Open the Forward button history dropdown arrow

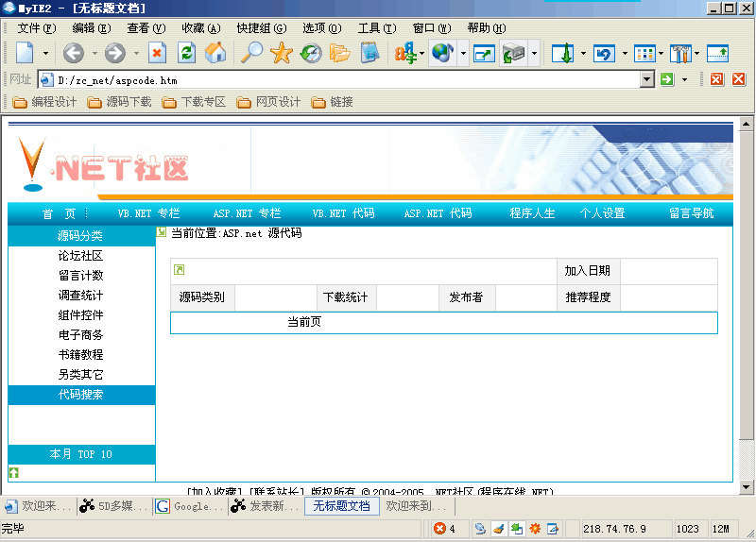click(x=136, y=54)
